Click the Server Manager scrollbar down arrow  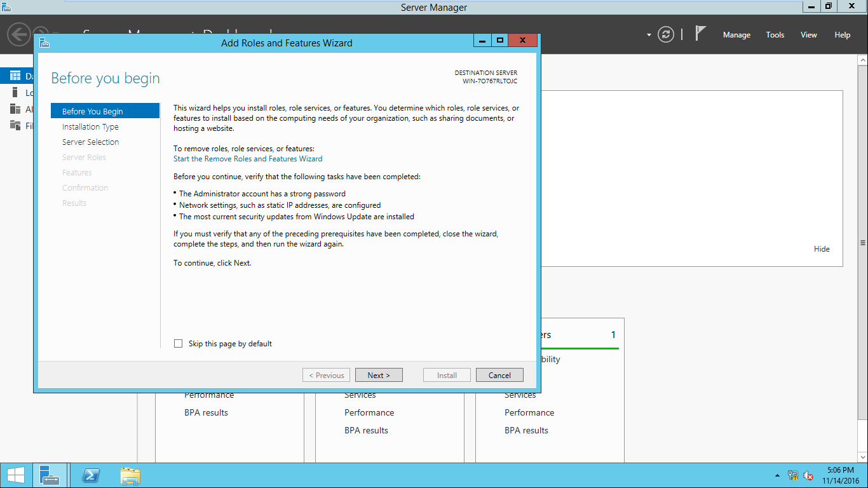point(862,457)
